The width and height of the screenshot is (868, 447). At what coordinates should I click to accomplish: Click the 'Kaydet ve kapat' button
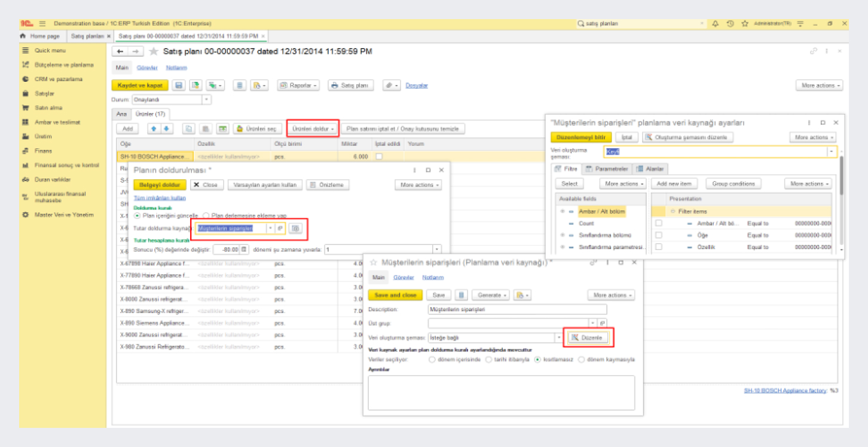pos(140,85)
